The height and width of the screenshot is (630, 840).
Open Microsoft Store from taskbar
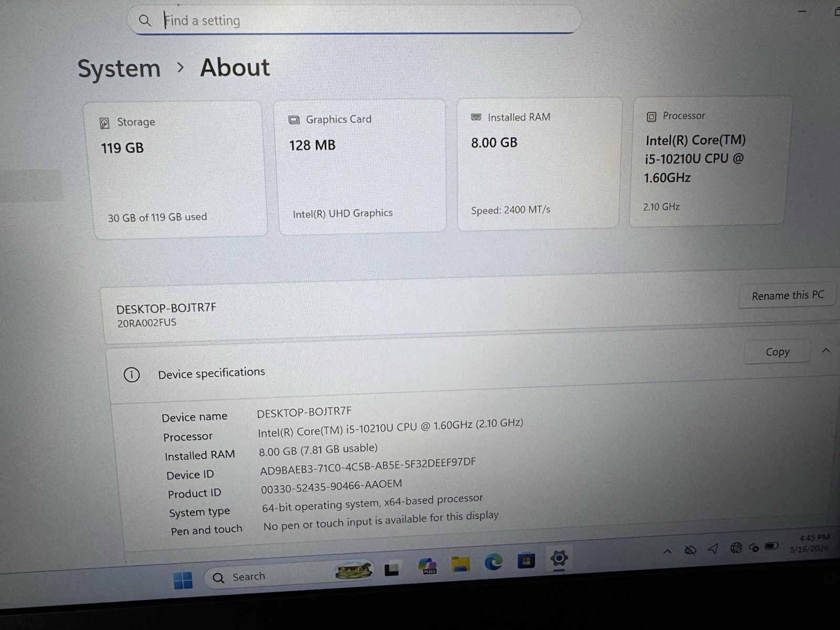point(526,560)
